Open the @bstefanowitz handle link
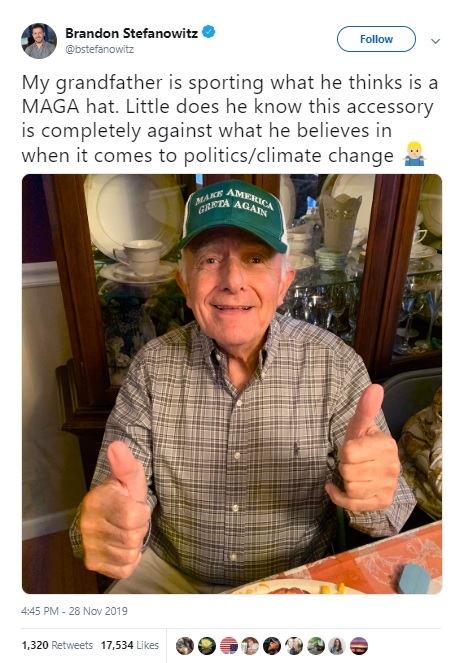This screenshot has height=663, width=461. (99, 49)
